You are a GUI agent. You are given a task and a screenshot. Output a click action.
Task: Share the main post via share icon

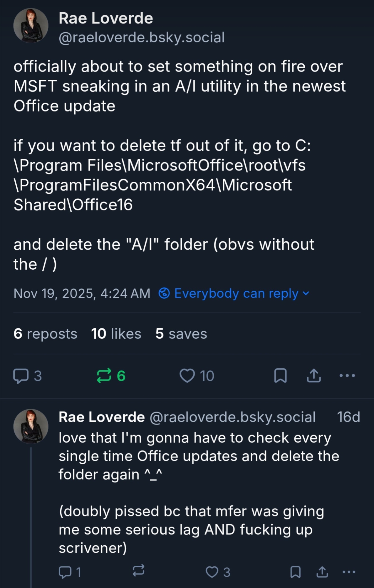coord(314,375)
